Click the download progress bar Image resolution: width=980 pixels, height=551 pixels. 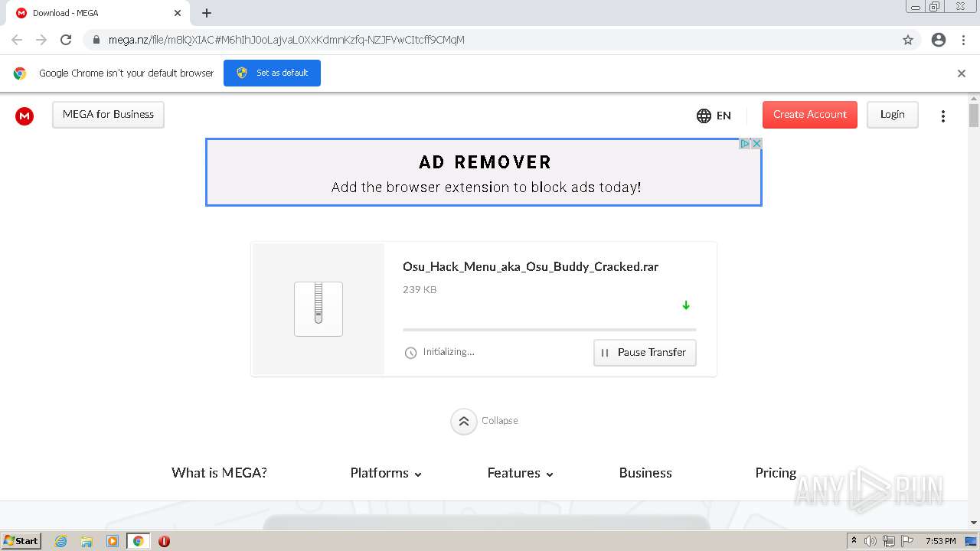(x=549, y=330)
